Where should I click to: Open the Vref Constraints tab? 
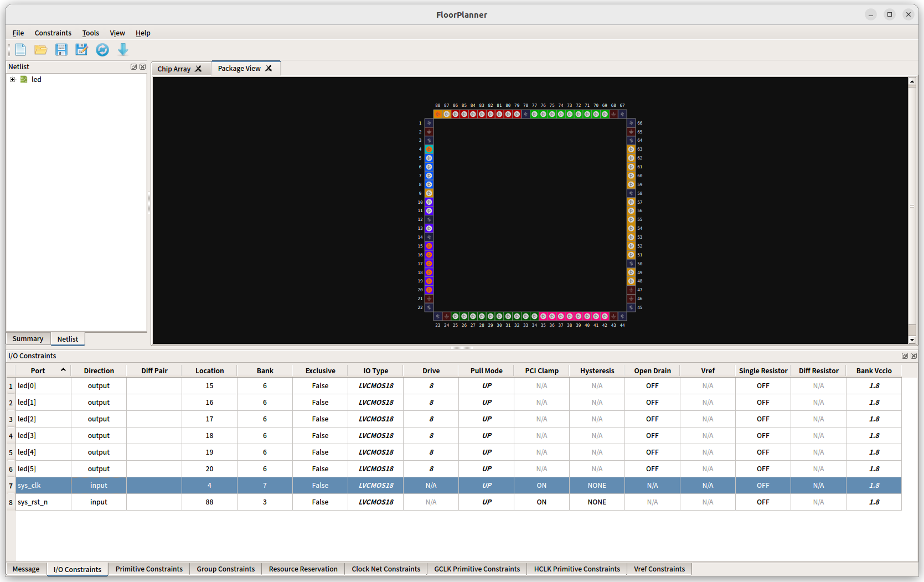659,569
